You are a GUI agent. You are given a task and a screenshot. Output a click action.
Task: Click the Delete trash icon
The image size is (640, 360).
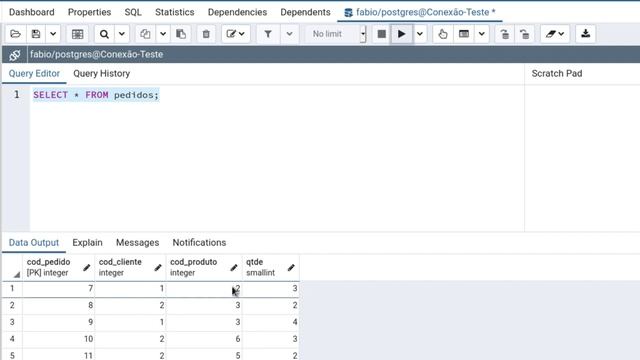206,34
